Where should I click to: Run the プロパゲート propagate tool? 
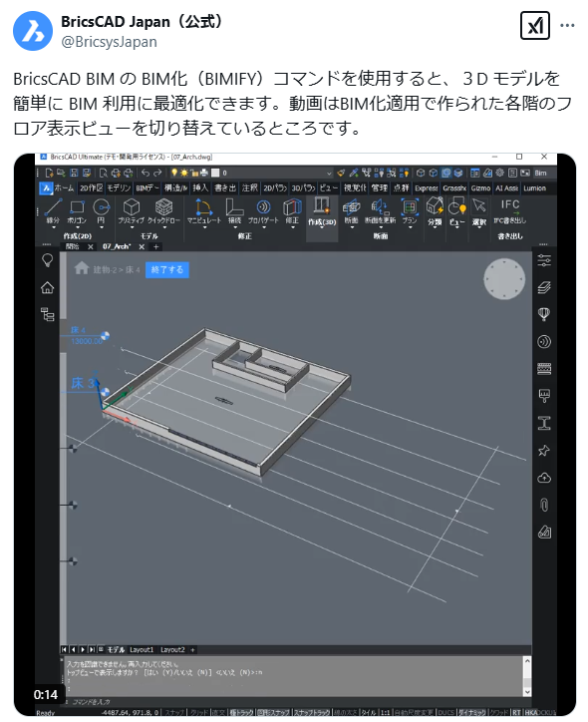pos(263,210)
